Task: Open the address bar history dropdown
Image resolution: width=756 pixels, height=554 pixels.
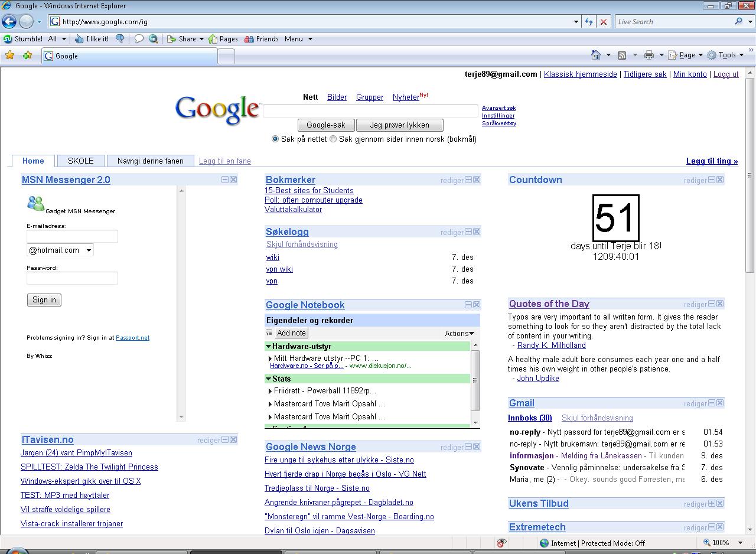Action: pyautogui.click(x=576, y=22)
